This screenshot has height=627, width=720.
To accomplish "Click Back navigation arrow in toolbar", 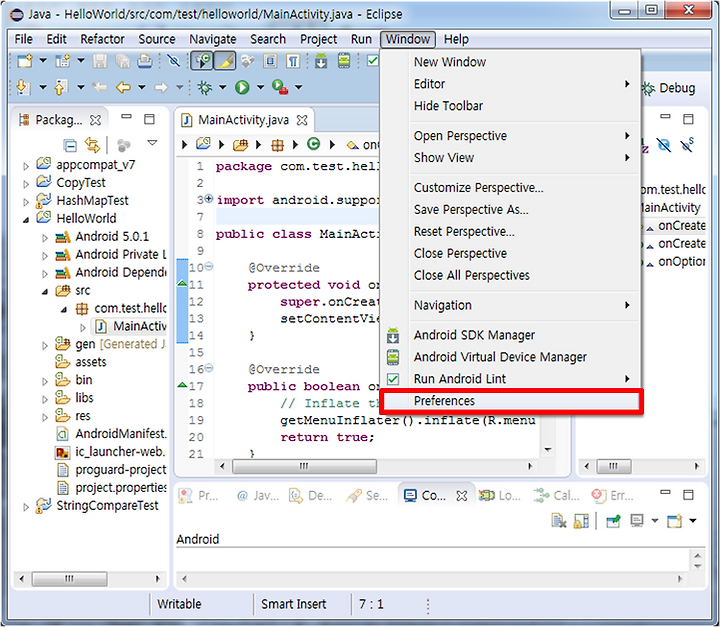I will click(x=123, y=87).
